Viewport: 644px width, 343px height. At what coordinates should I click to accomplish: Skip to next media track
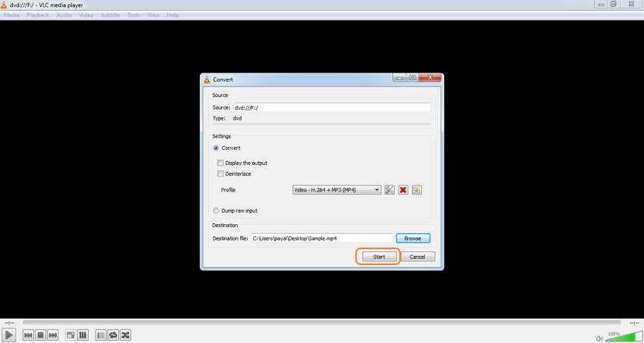(52, 335)
